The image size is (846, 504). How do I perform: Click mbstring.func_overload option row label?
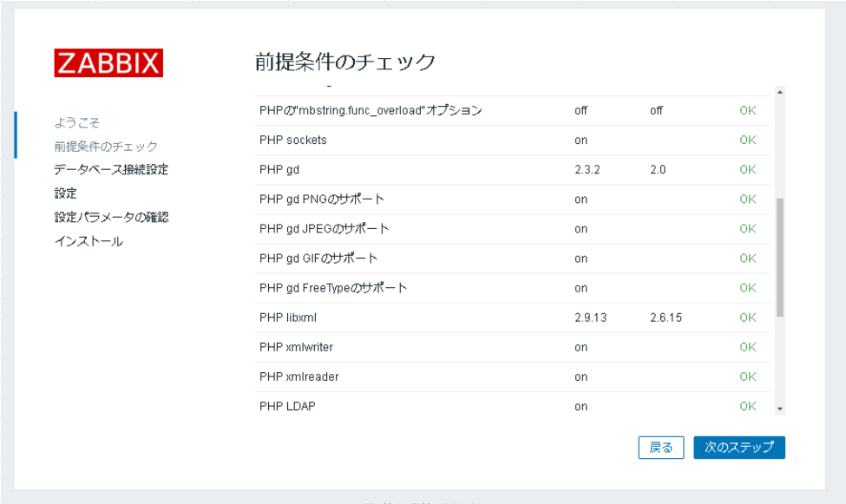371,111
